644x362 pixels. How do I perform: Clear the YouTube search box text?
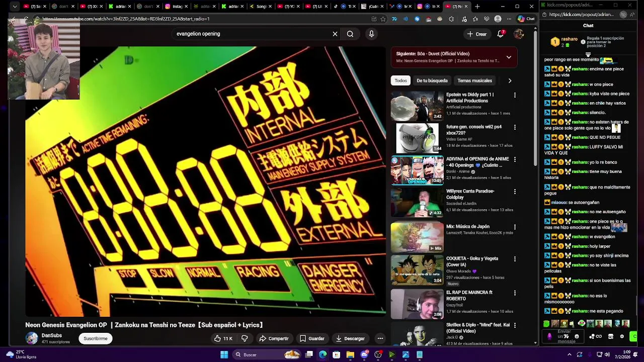[x=335, y=34]
